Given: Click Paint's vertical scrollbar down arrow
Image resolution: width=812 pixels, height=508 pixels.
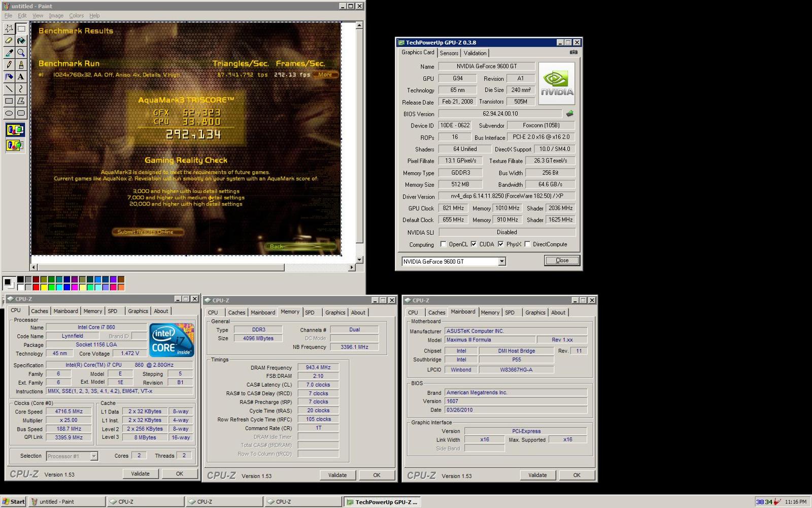Looking at the screenshot, I should pos(359,260).
